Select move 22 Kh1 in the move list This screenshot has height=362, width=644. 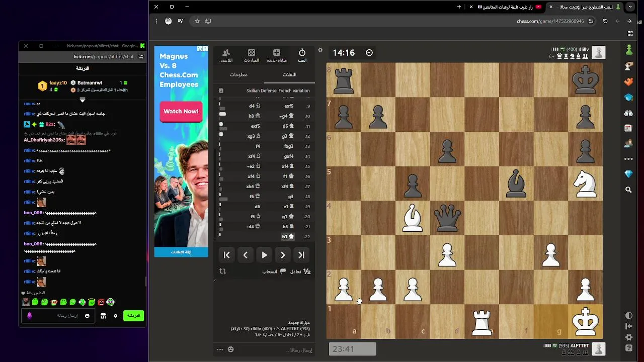point(288,236)
